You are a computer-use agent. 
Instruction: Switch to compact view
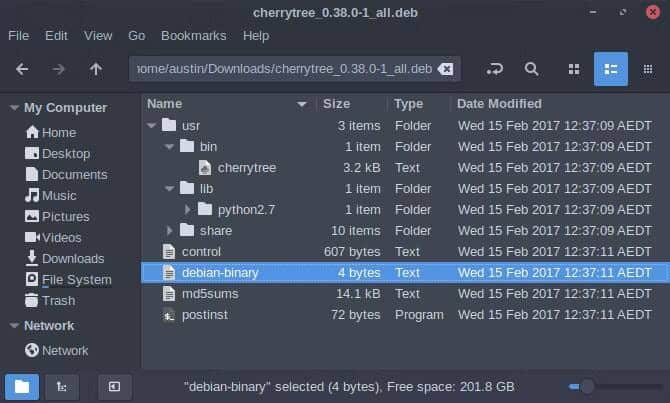pyautogui.click(x=647, y=69)
